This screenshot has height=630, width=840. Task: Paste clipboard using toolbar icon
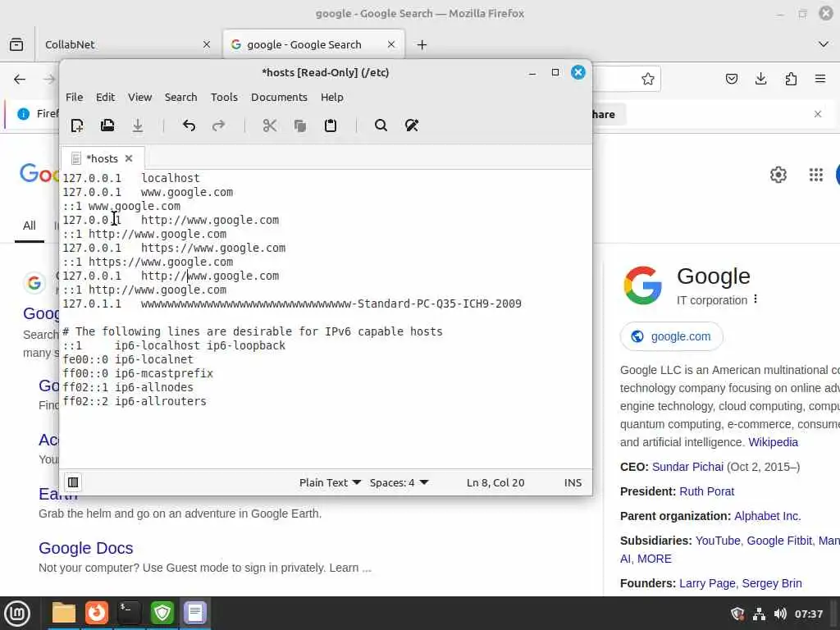[331, 126]
